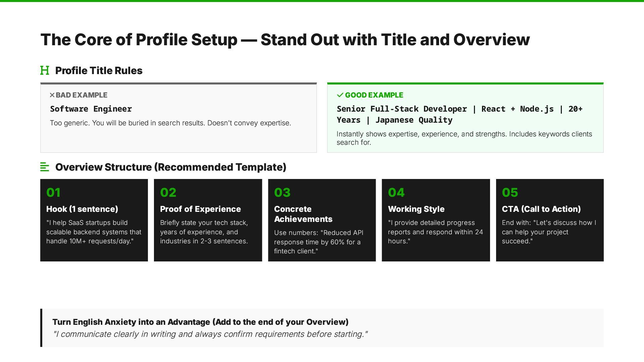Select the Proof of Experience card heading

[x=200, y=209]
